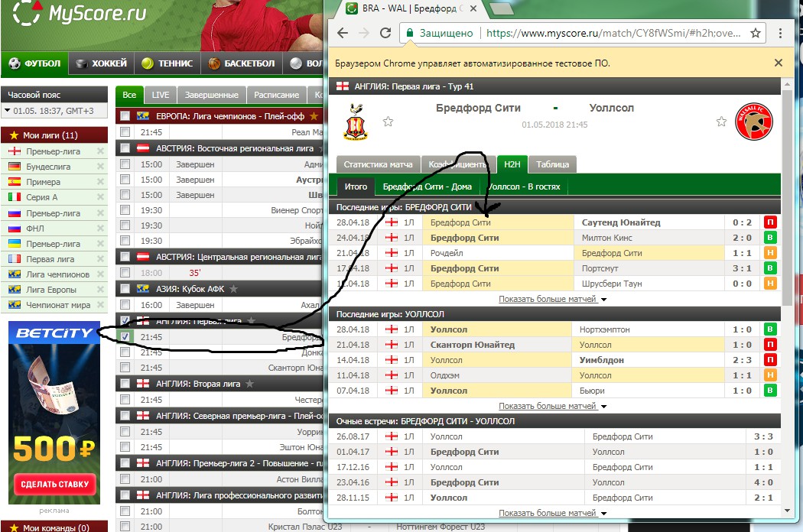Remove Лига Европы from my leagues
803x532 pixels.
[100, 289]
